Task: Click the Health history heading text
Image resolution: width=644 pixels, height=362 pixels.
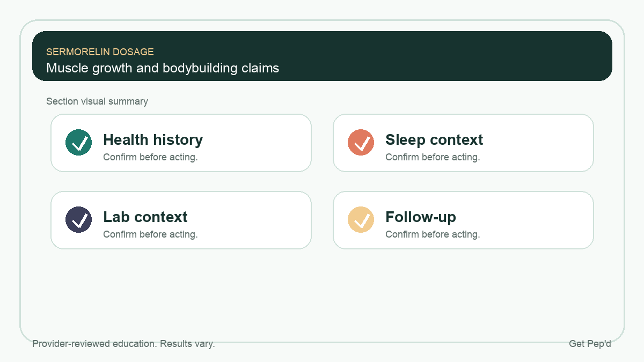Action: point(153,140)
